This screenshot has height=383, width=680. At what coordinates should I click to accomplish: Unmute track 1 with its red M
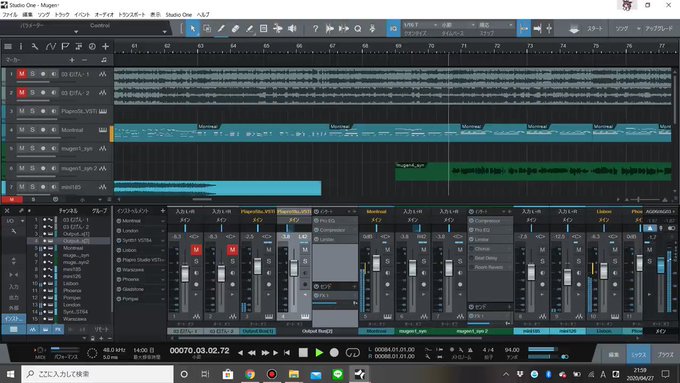coord(22,74)
